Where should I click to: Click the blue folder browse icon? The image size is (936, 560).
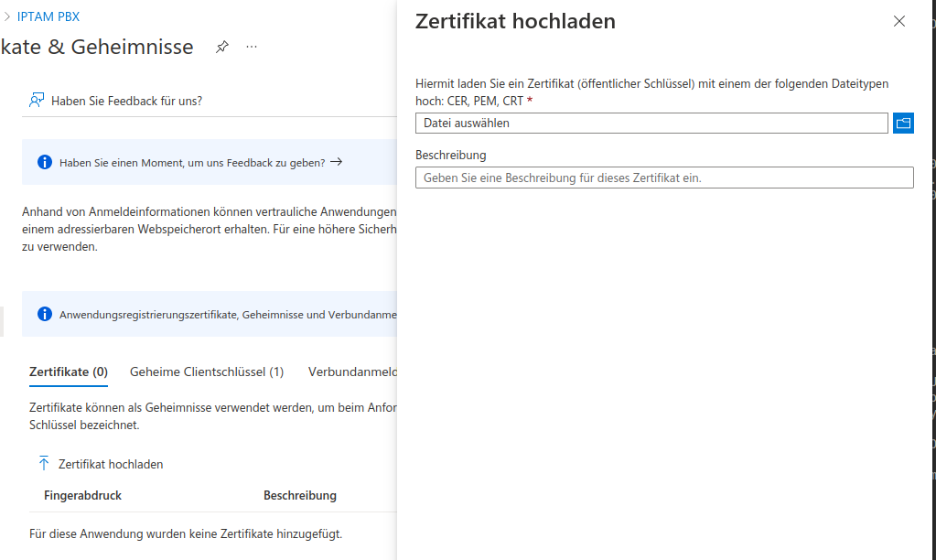903,123
